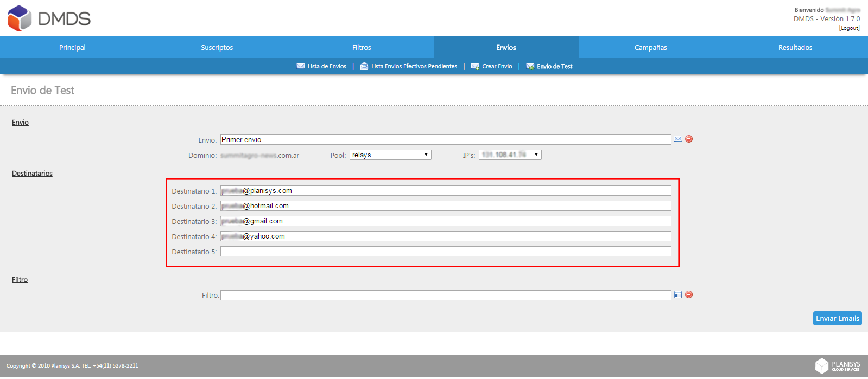This screenshot has width=868, height=379.
Task: Click the Envio de Test submenu link
Action: pos(555,66)
